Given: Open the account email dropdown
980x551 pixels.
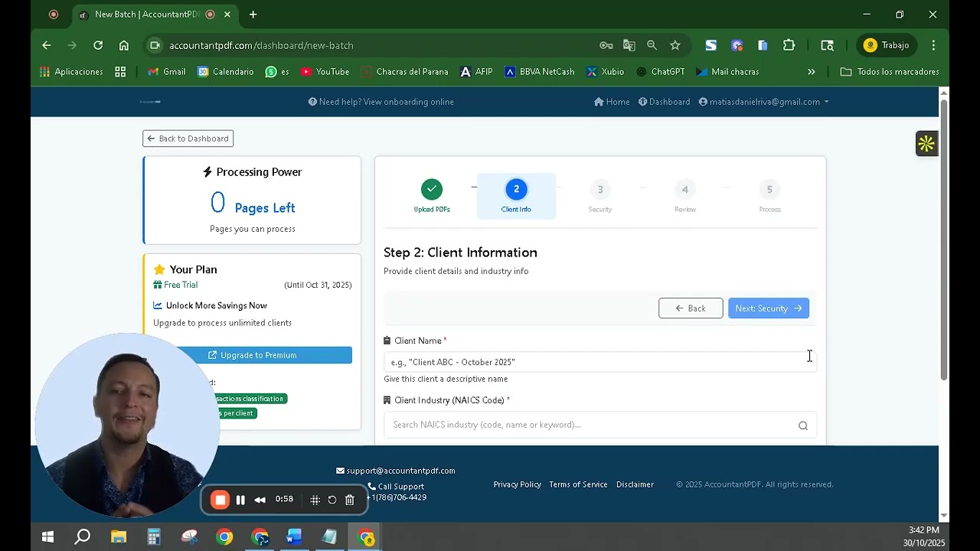Looking at the screenshot, I should [763, 102].
